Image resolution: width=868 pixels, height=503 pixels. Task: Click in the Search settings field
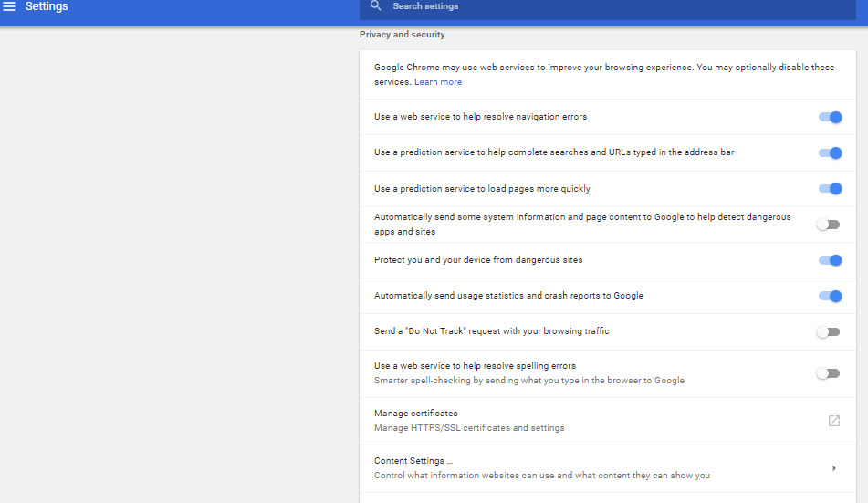tap(607, 7)
